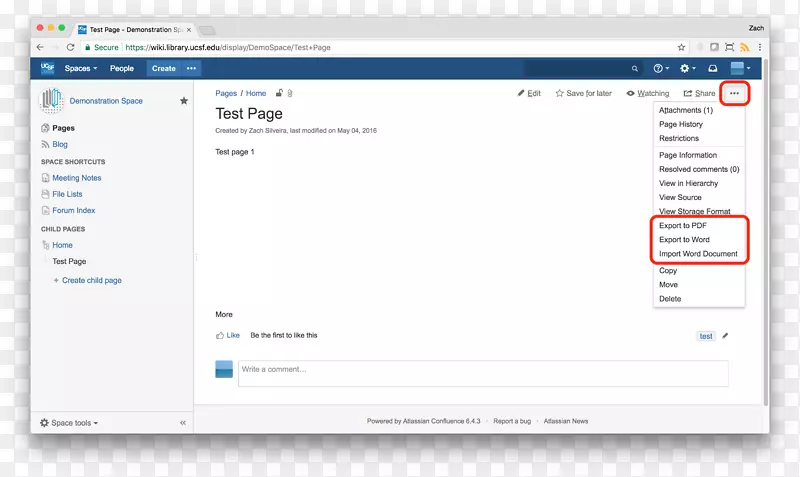Click the UCSF logo in header
The image size is (800, 477).
[x=47, y=68]
